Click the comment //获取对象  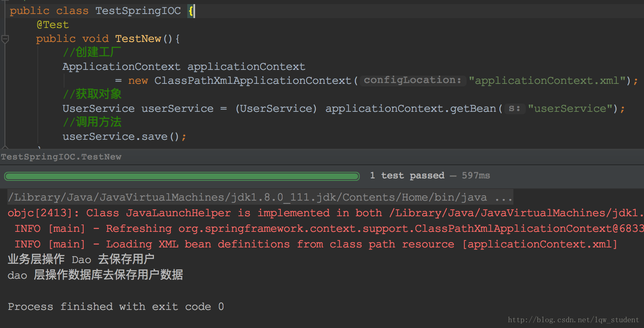click(92, 94)
